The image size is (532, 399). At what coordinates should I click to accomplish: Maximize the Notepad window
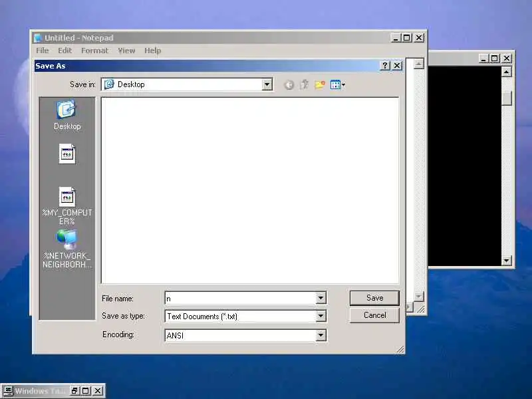(x=407, y=38)
